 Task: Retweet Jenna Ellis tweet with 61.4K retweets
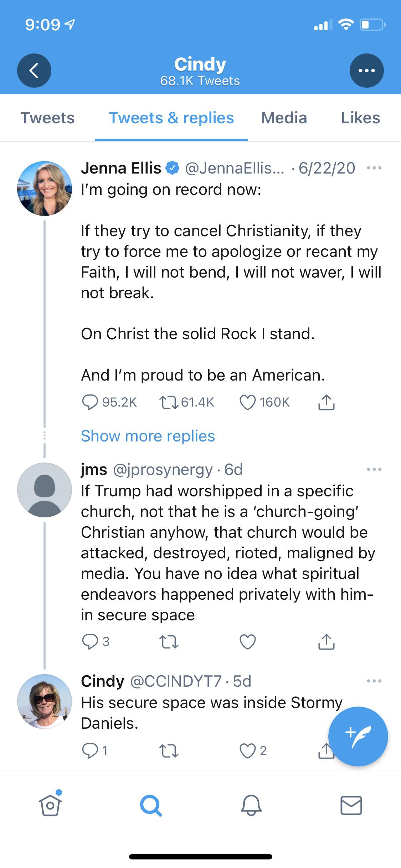click(x=169, y=402)
